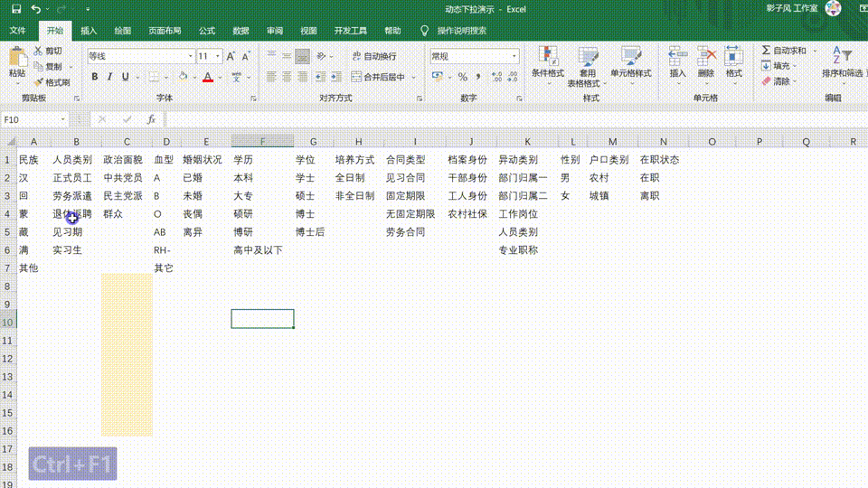Click the Paste clipboard icon
This screenshot has height=488, width=868.
click(17, 57)
